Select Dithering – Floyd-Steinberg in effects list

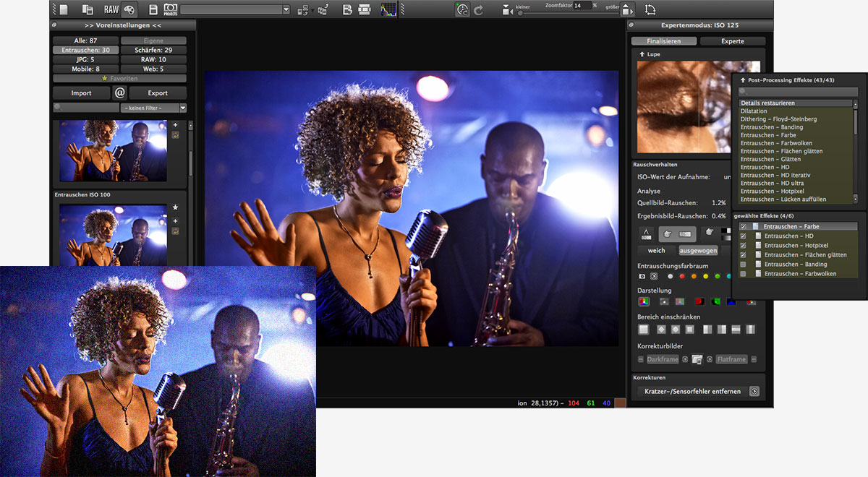tap(778, 119)
